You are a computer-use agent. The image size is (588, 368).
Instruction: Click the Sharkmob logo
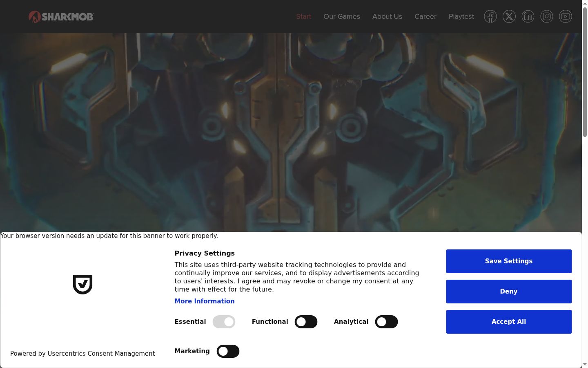(x=61, y=17)
